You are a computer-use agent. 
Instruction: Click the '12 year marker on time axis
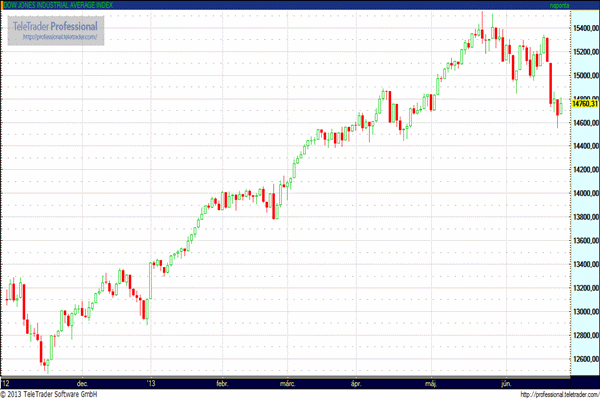click(7, 382)
